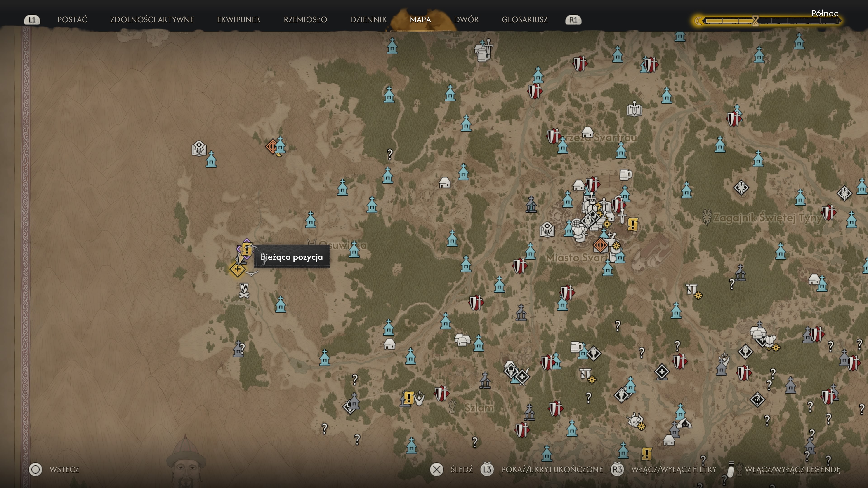868x488 pixels.
Task: Open the DZIENNIK tab
Action: (368, 19)
